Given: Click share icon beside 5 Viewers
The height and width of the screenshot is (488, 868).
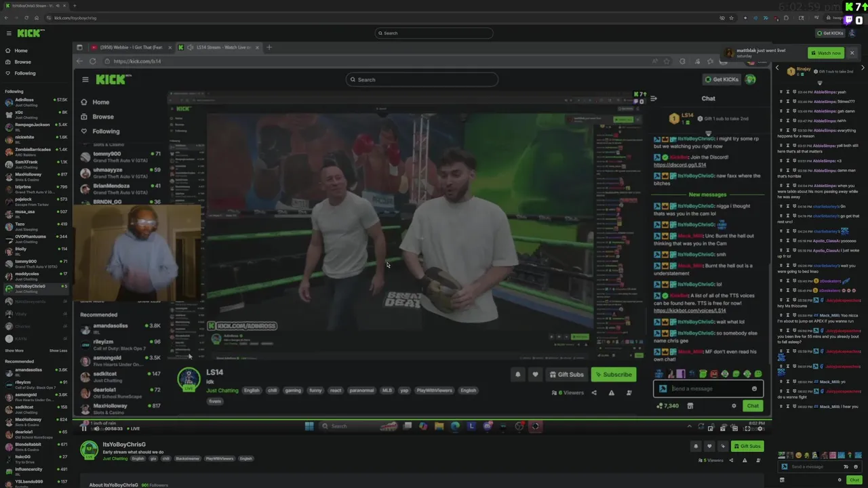Looking at the screenshot, I should (731, 461).
